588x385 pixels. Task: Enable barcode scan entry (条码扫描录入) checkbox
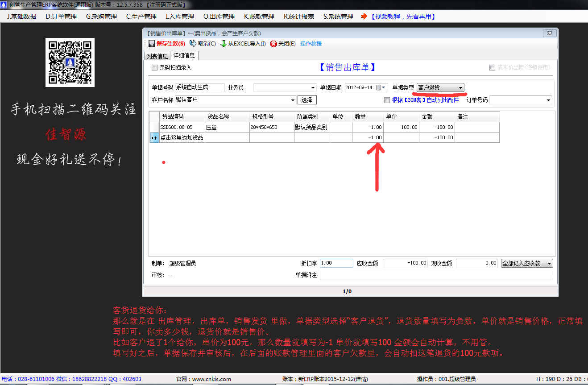click(x=155, y=68)
